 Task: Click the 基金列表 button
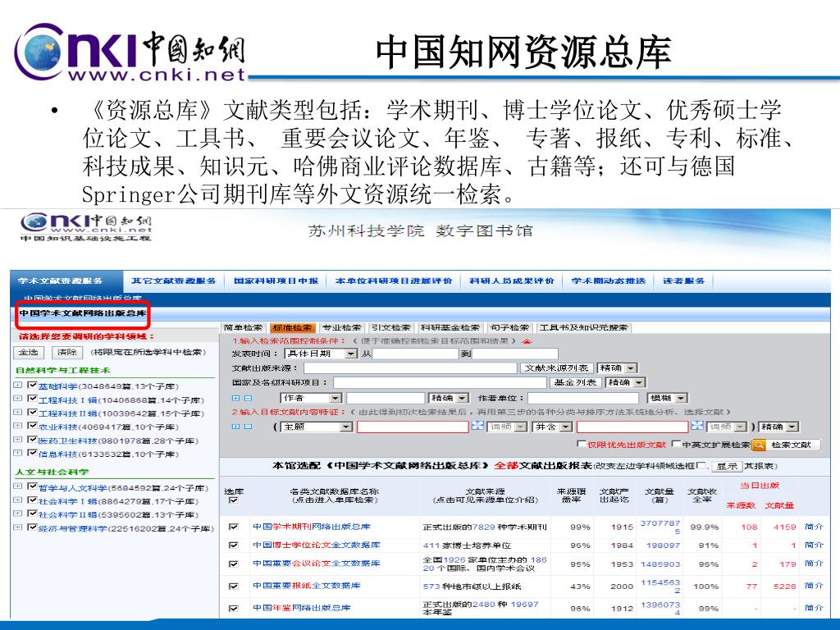[x=575, y=382]
